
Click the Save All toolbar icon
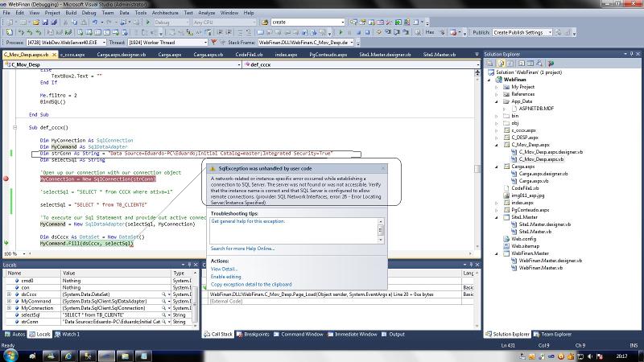coord(54,23)
